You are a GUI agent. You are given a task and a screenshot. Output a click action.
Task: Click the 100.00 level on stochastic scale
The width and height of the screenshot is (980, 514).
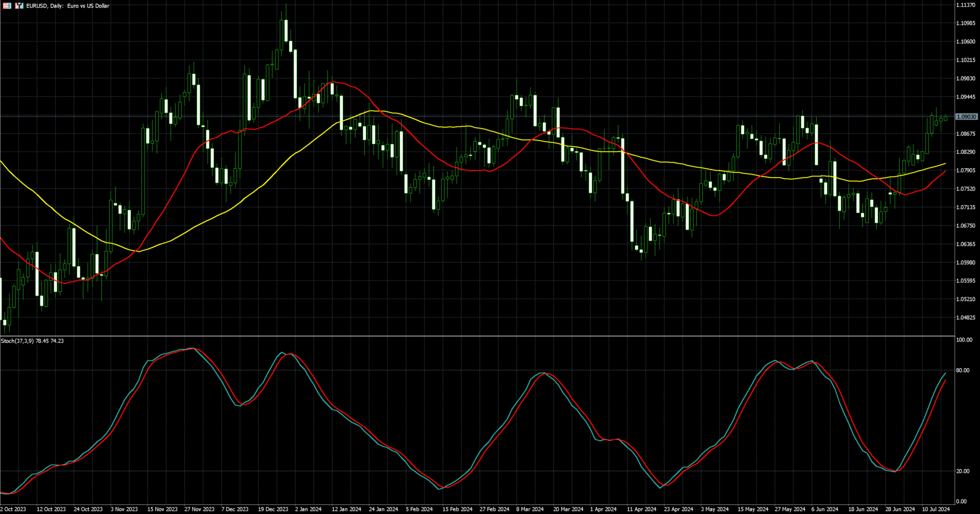click(x=964, y=341)
